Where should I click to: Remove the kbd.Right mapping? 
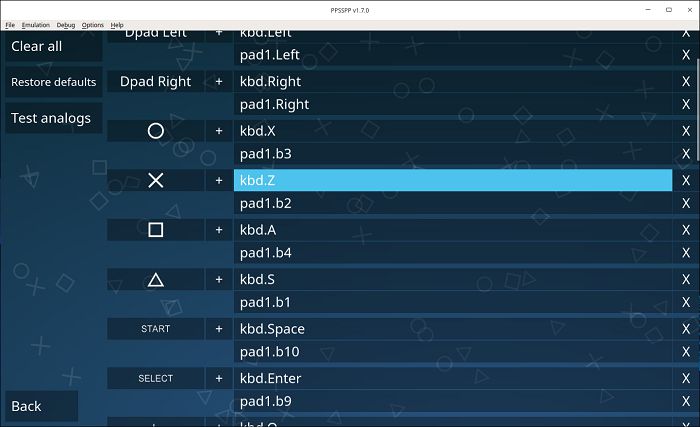click(x=686, y=81)
